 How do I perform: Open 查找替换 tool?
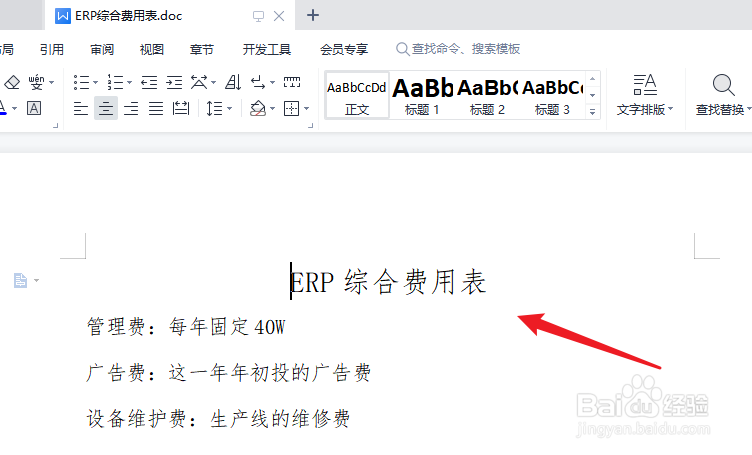coord(723,95)
